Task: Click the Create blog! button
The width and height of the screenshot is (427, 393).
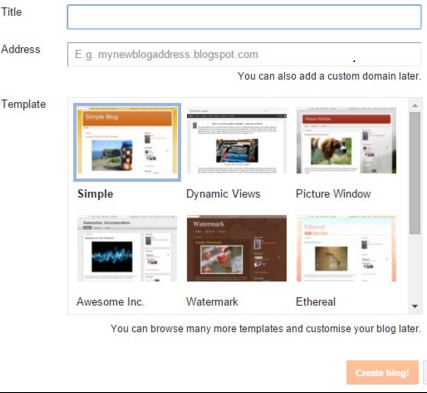Action: (382, 373)
